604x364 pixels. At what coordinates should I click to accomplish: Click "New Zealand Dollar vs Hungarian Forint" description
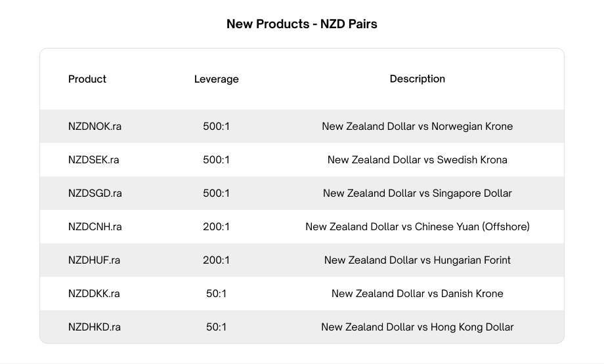click(x=417, y=260)
